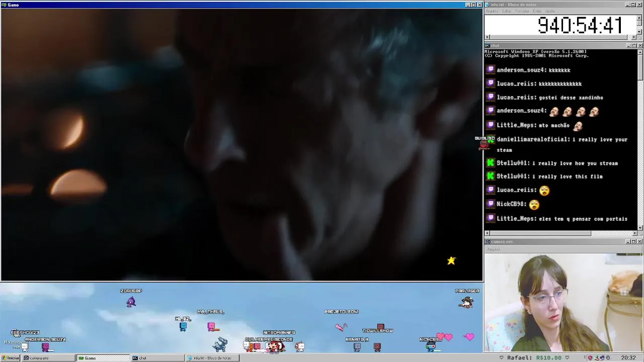Click the HL_SZ_ blue character sprite
The width and height of the screenshot is (644, 362).
pyautogui.click(x=183, y=327)
